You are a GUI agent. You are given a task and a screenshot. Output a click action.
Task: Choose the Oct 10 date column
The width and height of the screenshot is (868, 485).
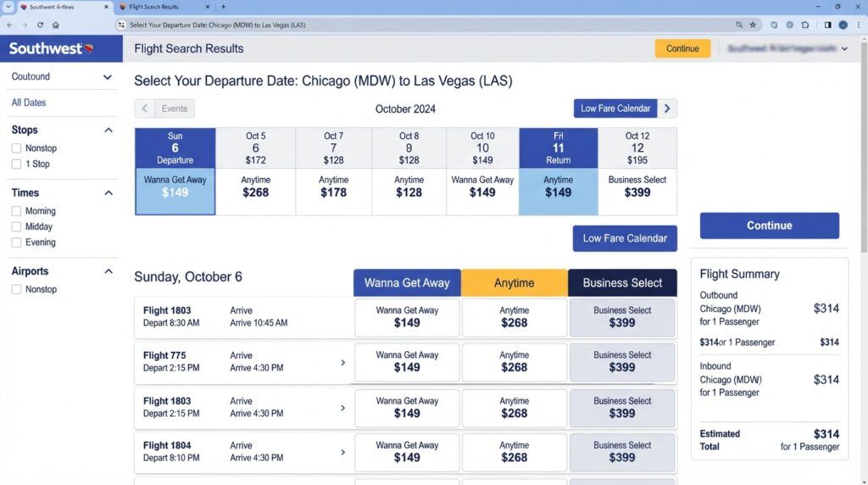coord(482,171)
